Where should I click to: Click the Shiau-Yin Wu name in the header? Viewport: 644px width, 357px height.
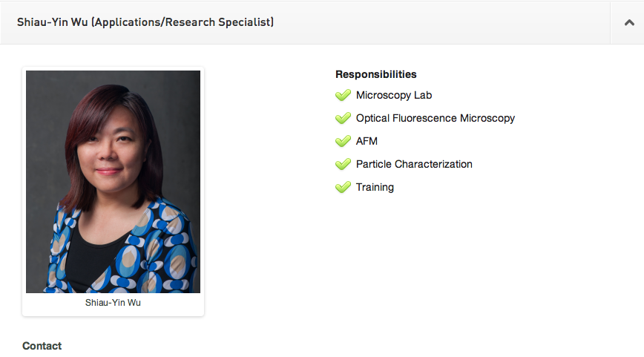coord(50,22)
